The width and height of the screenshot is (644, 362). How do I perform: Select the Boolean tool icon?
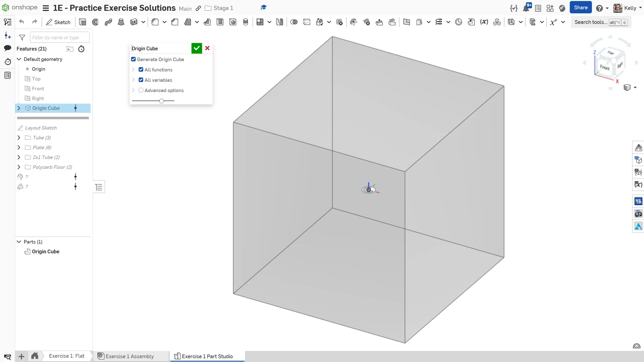point(294,22)
